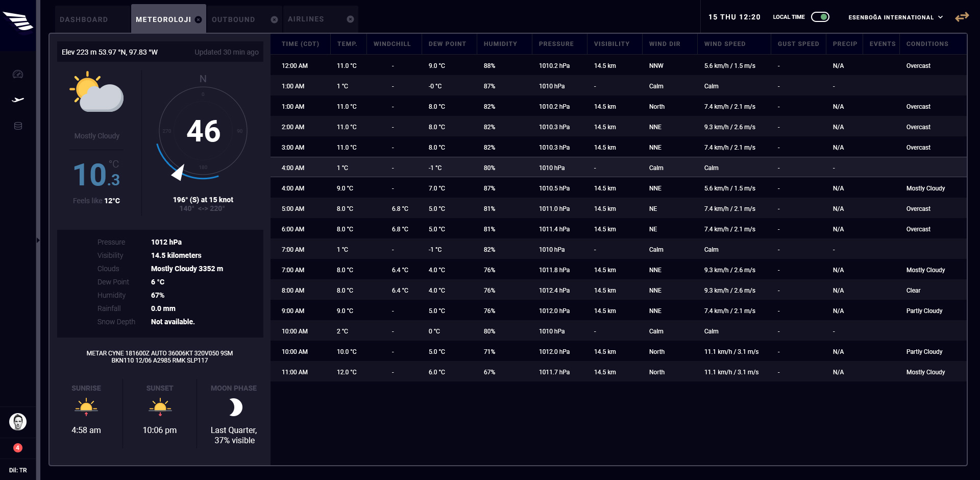The width and height of the screenshot is (980, 480).
Task: Select the 3:00 AM weather row
Action: (619, 148)
